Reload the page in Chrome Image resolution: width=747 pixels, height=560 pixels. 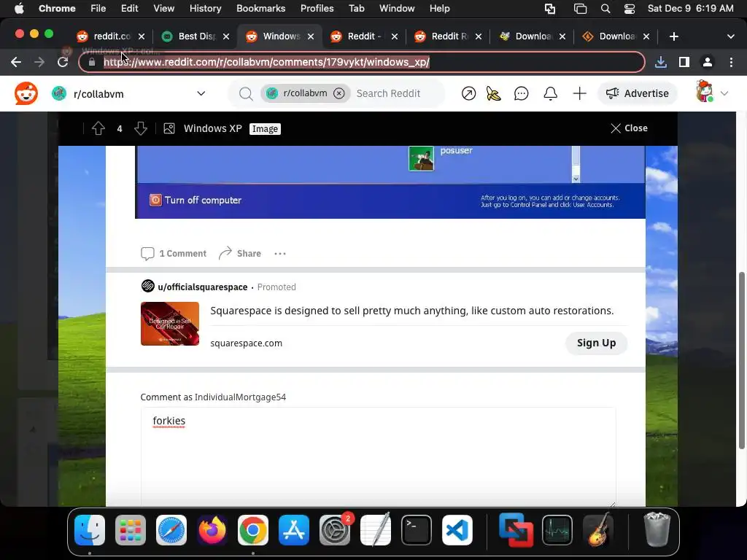[x=63, y=62]
